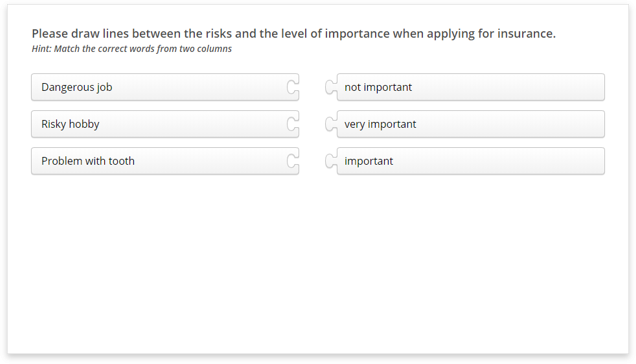Select the Risky hobby card

(165, 124)
